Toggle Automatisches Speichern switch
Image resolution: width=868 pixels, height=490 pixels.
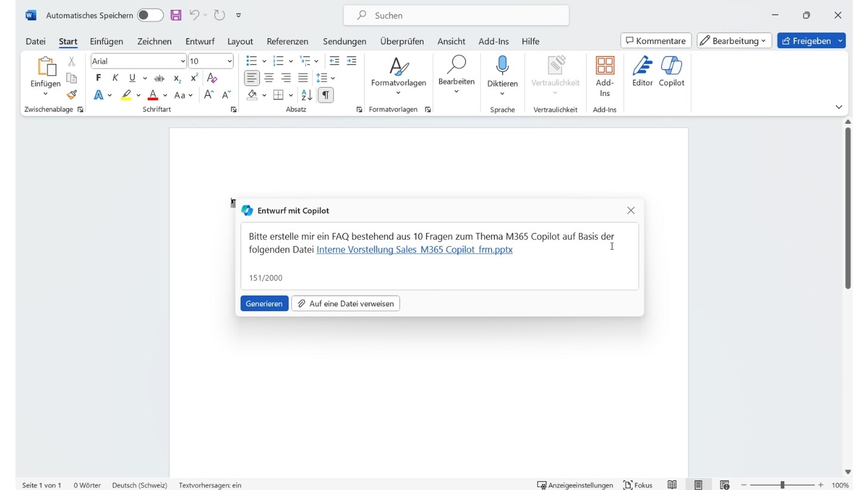pyautogui.click(x=150, y=15)
